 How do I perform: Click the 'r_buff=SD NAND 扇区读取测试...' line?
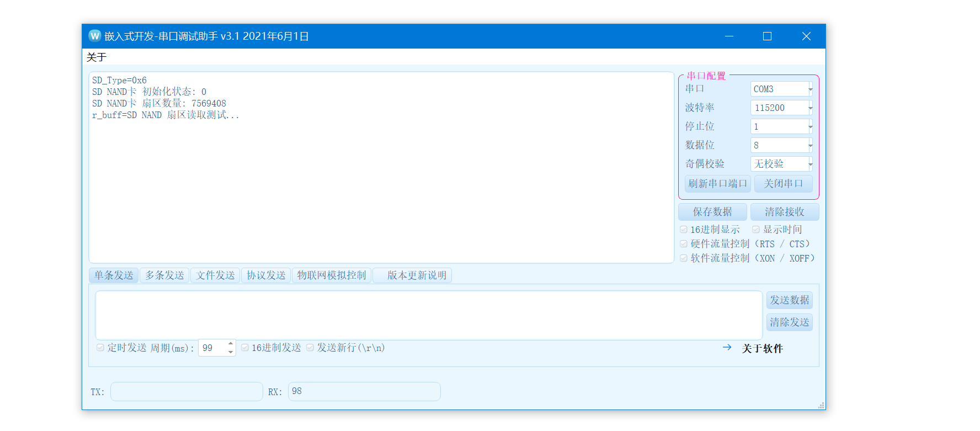point(166,115)
